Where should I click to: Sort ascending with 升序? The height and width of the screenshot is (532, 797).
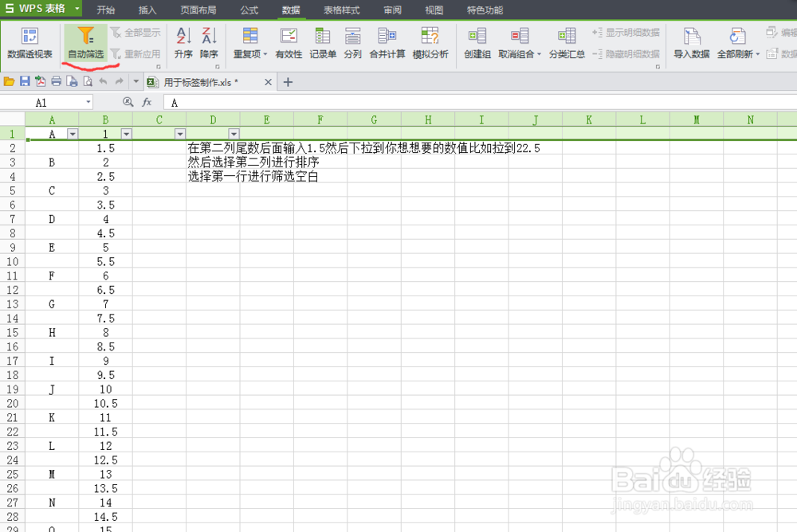183,43
